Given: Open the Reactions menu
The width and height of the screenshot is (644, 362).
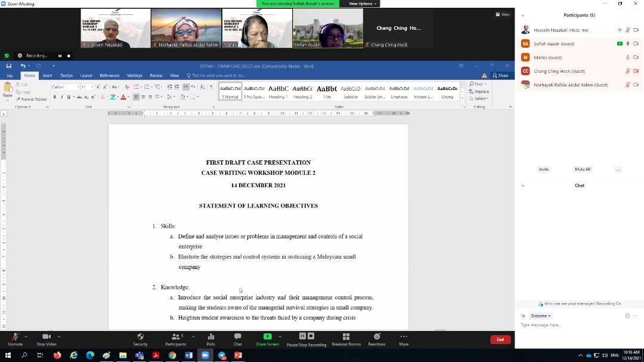Looking at the screenshot, I should [377, 339].
